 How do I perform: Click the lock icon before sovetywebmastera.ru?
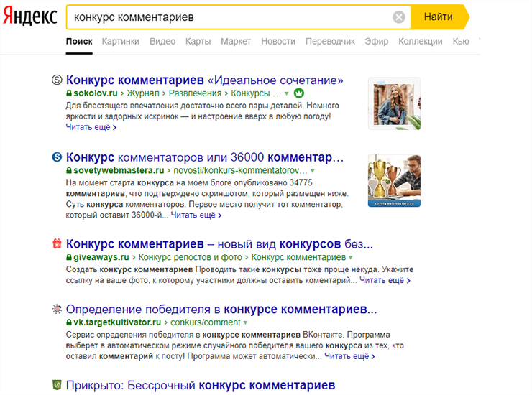tap(69, 170)
